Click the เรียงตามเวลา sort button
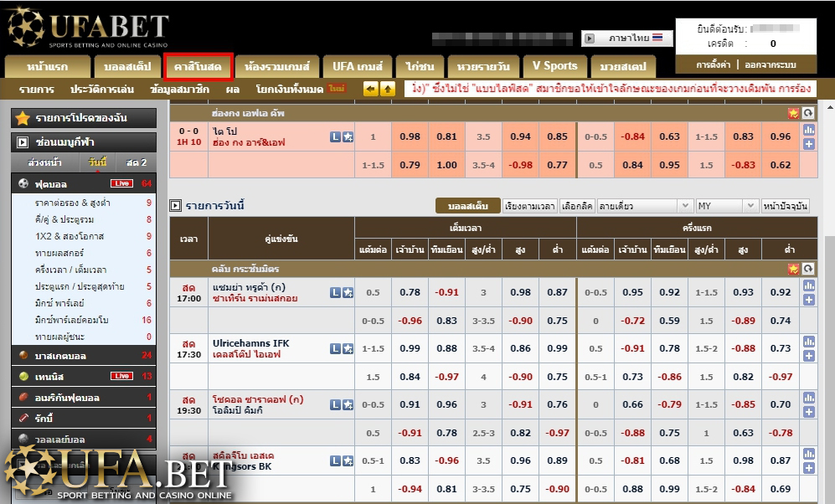The width and height of the screenshot is (835, 504). coord(529,206)
